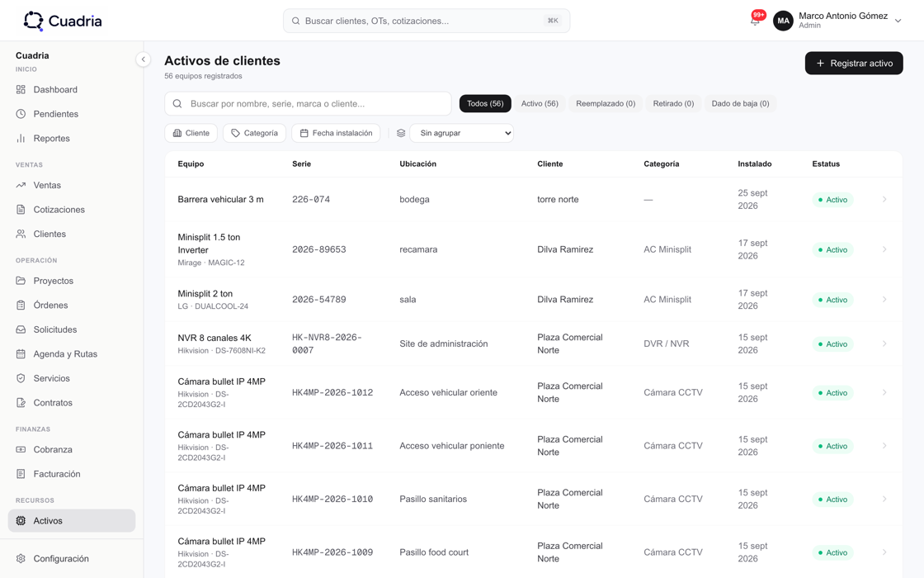Image resolution: width=924 pixels, height=578 pixels.
Task: Click serial 2026-89653
Action: 318,249
